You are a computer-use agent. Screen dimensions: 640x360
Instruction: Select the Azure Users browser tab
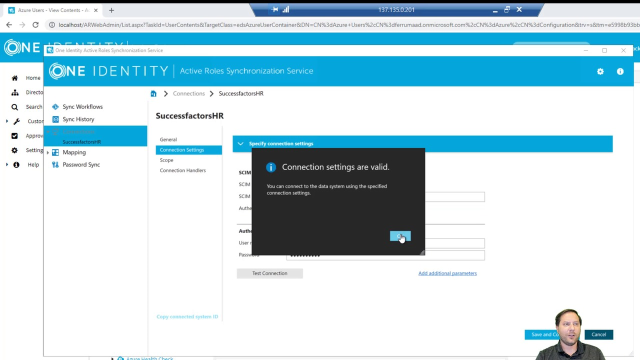point(53,10)
